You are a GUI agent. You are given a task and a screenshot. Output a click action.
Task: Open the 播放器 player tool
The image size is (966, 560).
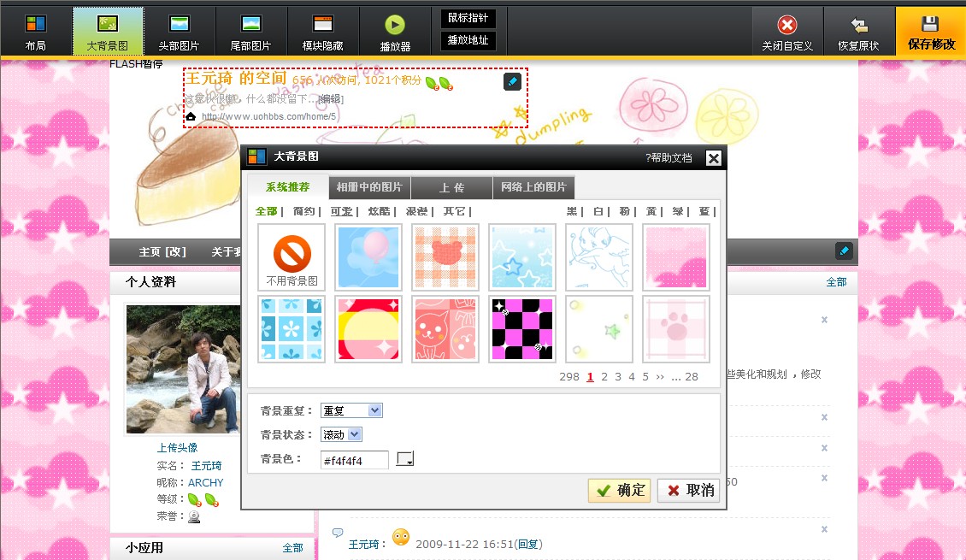point(395,32)
